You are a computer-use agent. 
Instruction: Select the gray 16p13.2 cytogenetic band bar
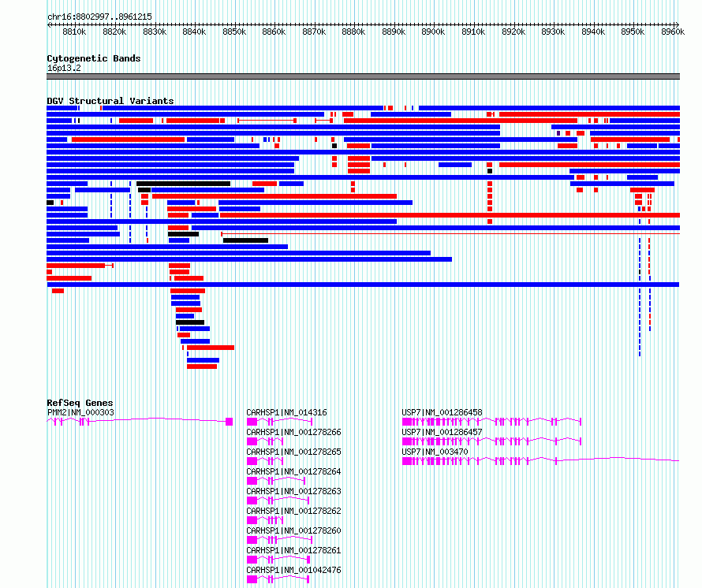363,76
